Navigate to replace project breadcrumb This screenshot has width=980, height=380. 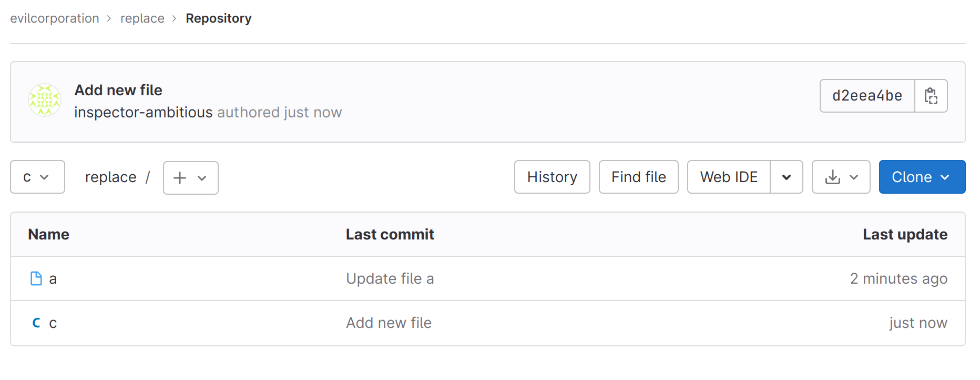[x=142, y=18]
